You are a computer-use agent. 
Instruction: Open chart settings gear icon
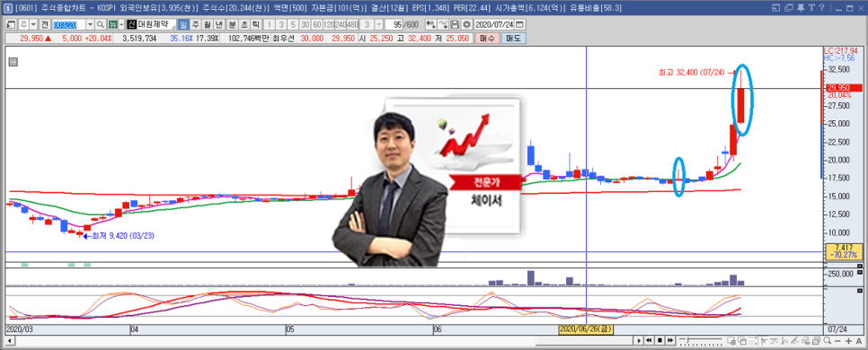[x=467, y=25]
